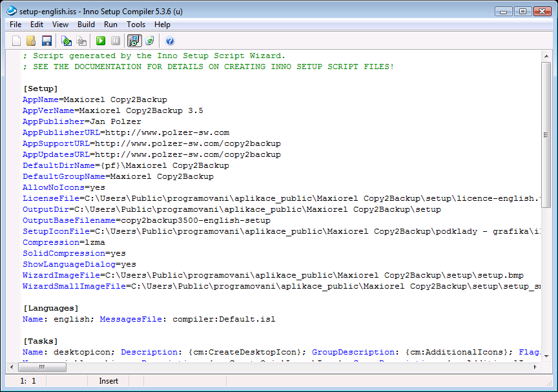This screenshot has width=558, height=392.
Task: Click the "[Tasks]" section header
Action: [x=41, y=341]
